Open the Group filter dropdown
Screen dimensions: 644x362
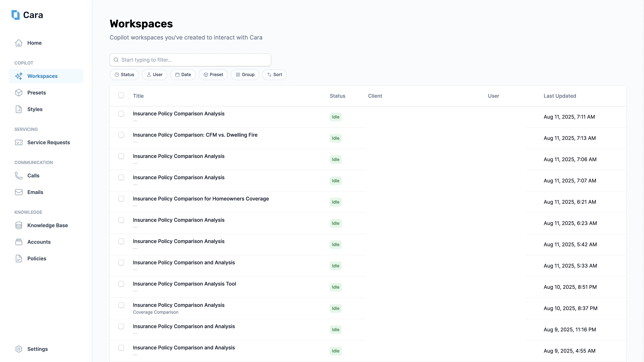point(245,74)
